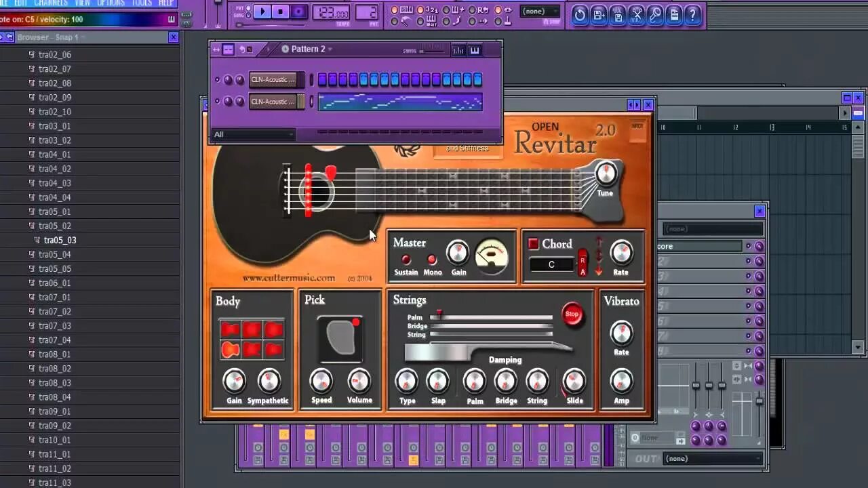
Task: Click the Tune knob on the Revitar headstock
Action: pos(606,174)
